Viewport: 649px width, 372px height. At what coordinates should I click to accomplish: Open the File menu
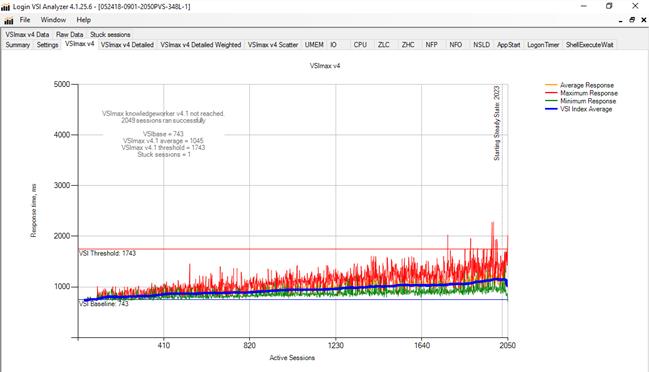click(25, 20)
